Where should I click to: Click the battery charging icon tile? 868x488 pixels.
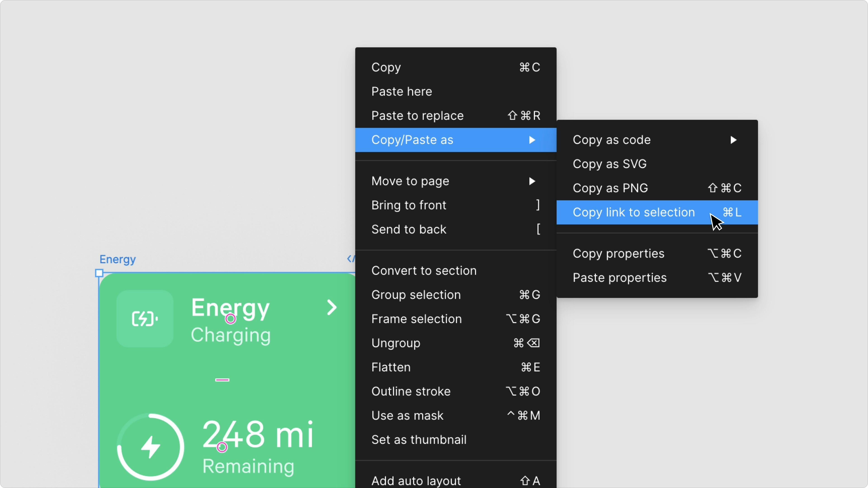click(x=145, y=319)
